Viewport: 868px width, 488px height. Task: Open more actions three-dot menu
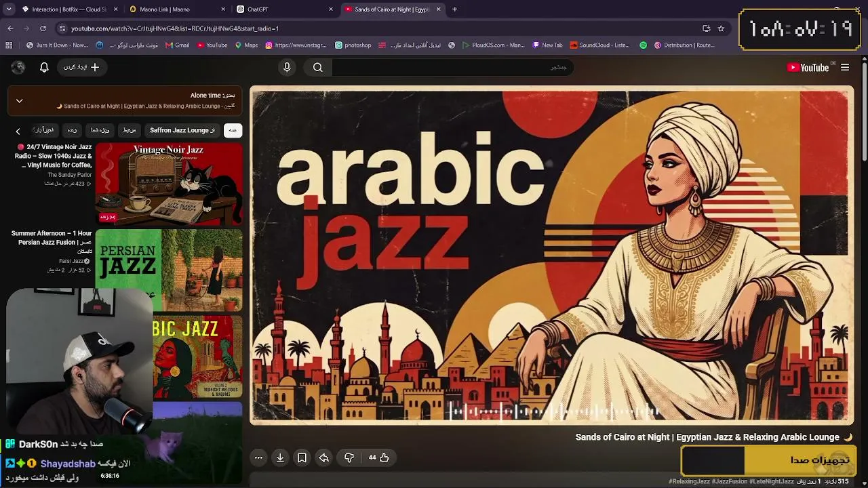[x=258, y=457]
